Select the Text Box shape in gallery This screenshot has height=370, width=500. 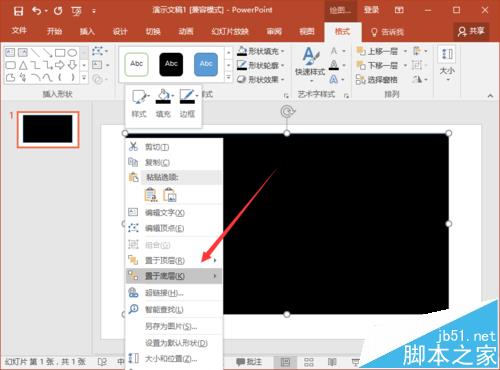point(10,53)
